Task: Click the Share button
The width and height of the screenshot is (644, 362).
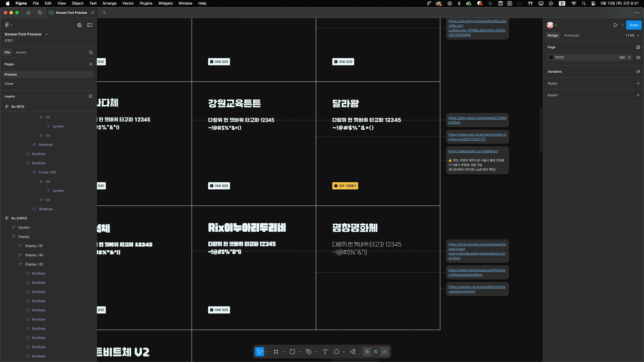Action: (634, 25)
